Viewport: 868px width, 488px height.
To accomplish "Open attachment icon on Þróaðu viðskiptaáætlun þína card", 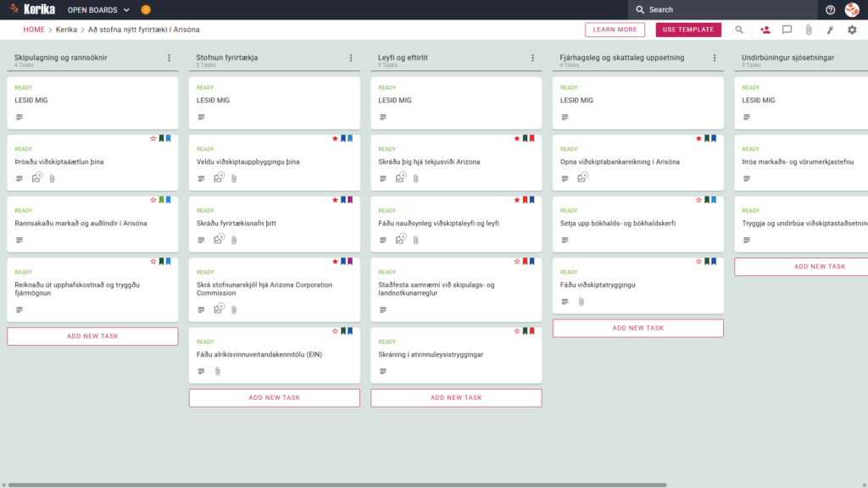I will click(52, 179).
